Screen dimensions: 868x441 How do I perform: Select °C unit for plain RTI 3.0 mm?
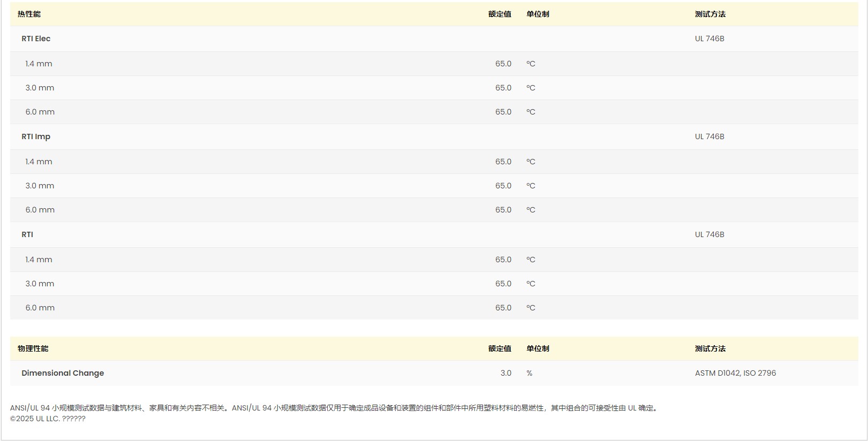coord(531,284)
